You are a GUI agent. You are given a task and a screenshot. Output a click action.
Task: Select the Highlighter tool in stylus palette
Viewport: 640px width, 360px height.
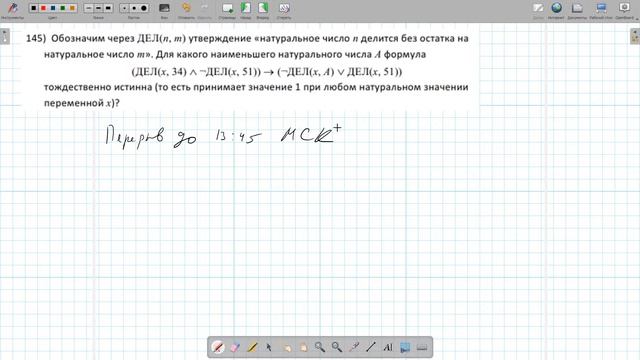point(252,347)
